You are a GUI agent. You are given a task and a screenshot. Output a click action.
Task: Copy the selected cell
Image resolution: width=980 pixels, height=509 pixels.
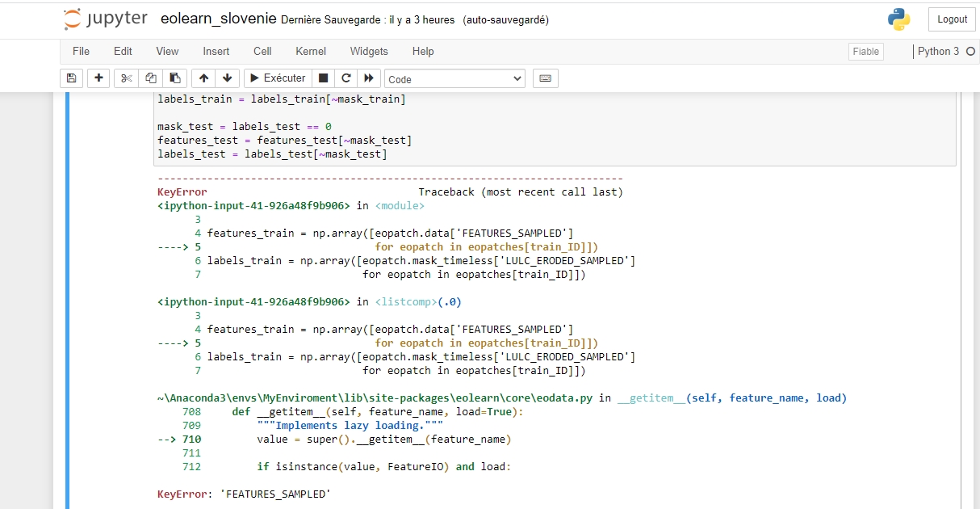point(150,78)
